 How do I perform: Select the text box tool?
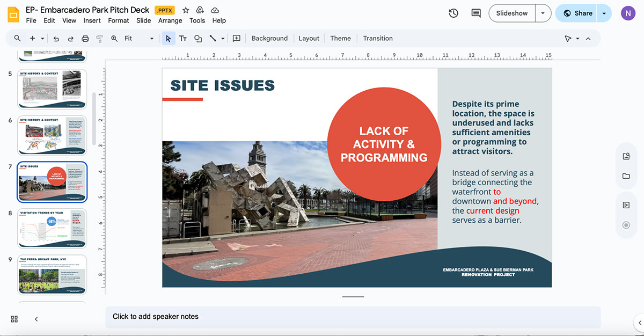coord(183,39)
